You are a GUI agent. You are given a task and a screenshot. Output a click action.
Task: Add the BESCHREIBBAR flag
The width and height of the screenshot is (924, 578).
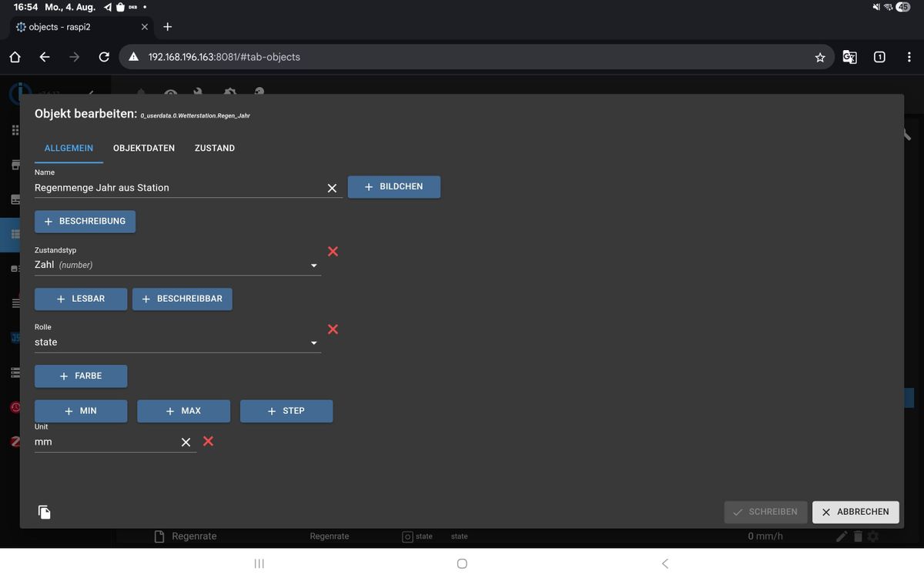[182, 299]
